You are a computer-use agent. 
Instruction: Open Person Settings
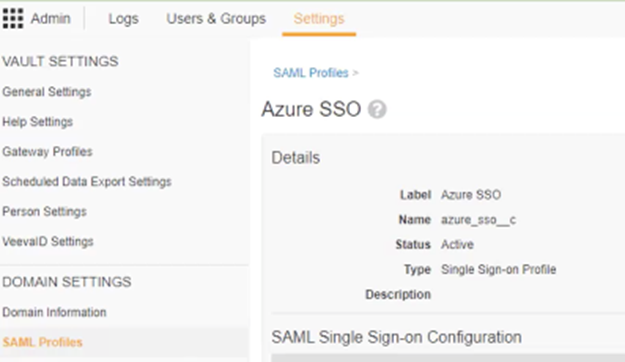coord(45,211)
